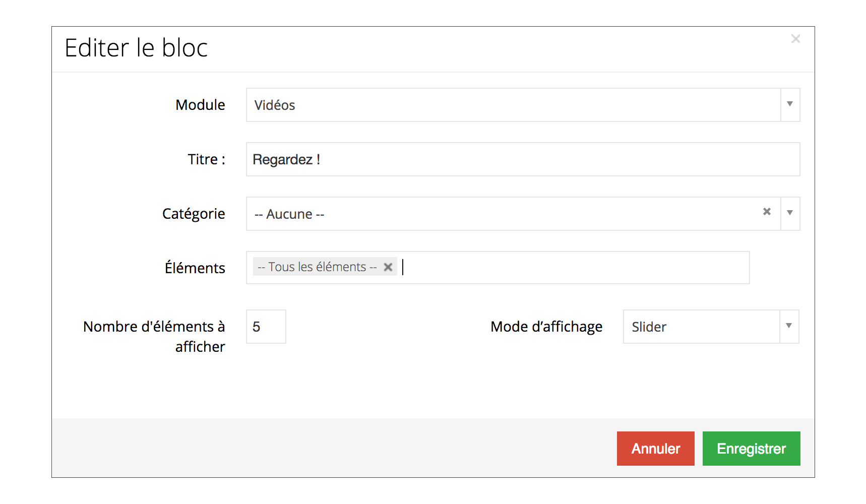Click the Annuler button
The image size is (866, 504).
[655, 449]
